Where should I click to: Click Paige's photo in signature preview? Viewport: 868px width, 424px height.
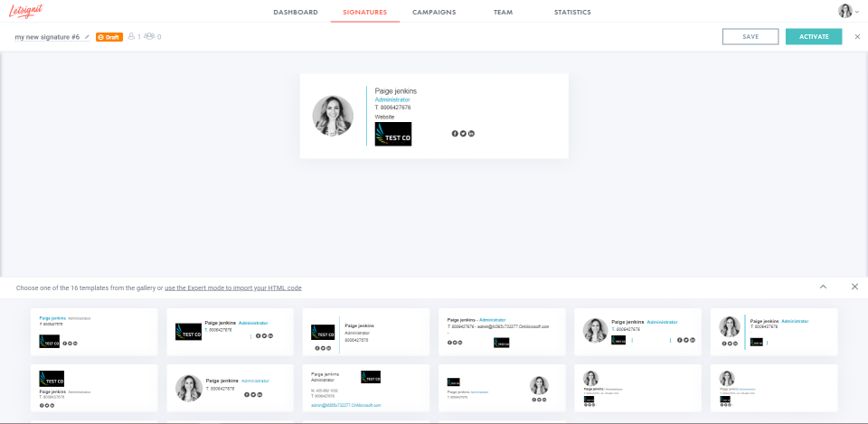(333, 116)
